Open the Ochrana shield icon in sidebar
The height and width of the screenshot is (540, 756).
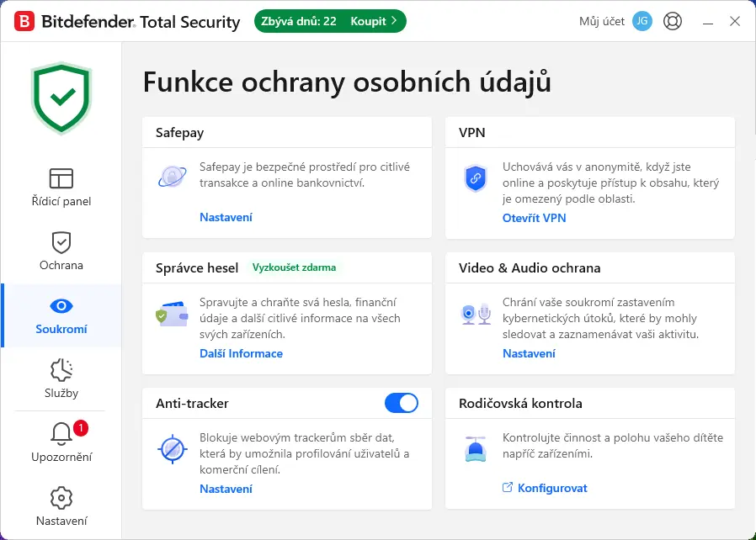61,242
